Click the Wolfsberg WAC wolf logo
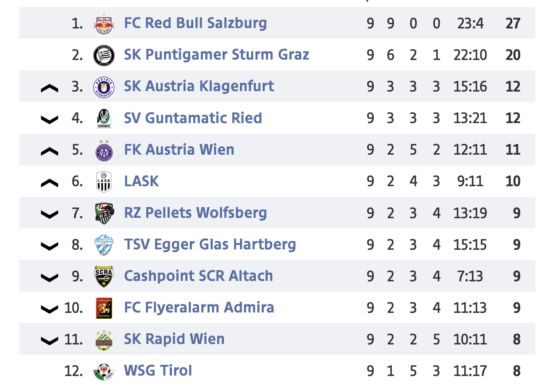 (x=104, y=213)
